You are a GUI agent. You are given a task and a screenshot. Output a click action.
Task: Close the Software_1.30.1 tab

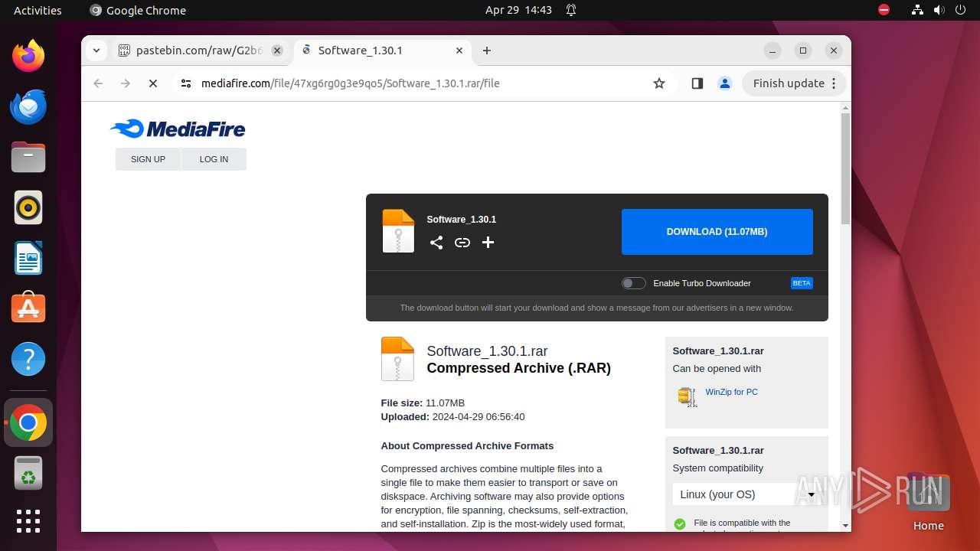click(x=459, y=51)
